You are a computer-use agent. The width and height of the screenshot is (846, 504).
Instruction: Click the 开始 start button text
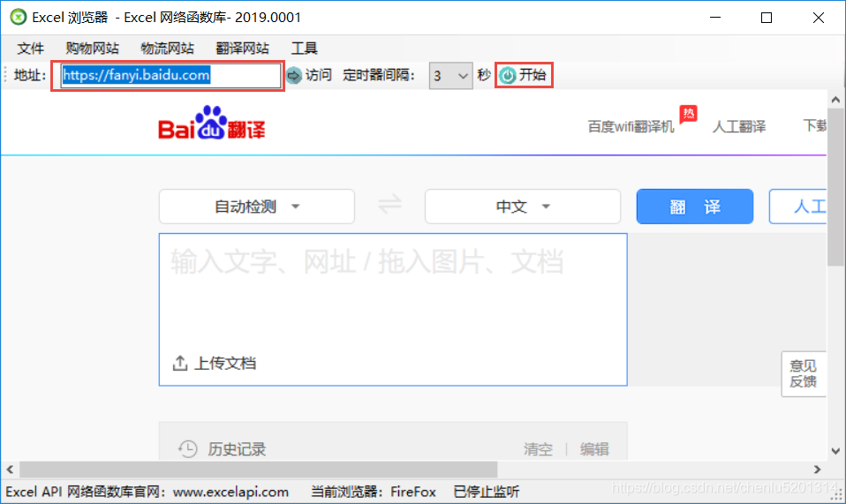(532, 75)
